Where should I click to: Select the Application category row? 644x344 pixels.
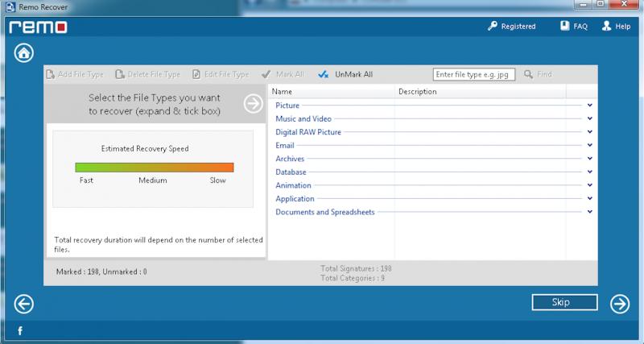tap(432, 198)
